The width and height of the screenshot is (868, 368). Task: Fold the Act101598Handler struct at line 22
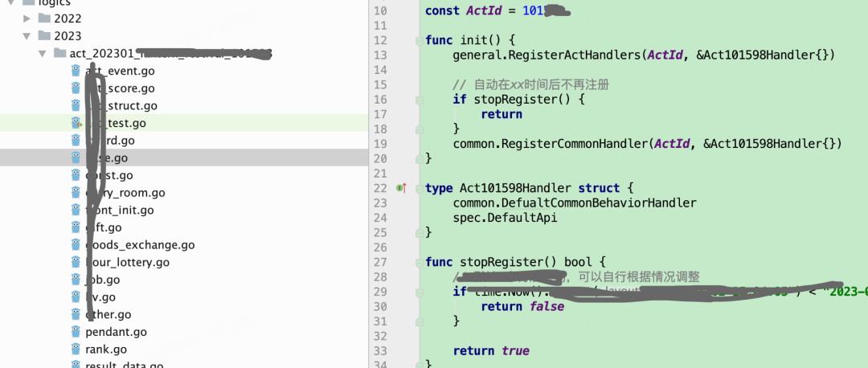[419, 188]
